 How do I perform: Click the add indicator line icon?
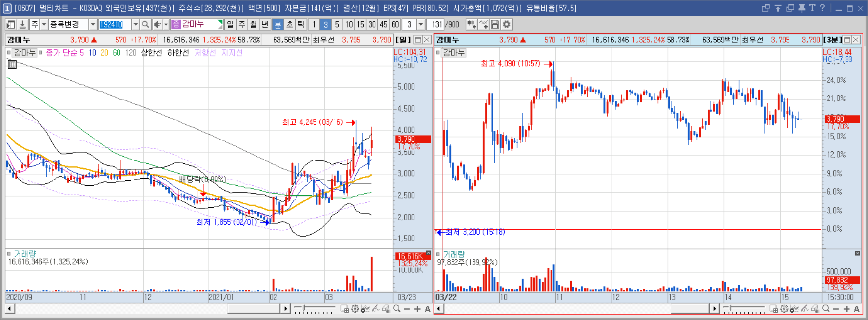(483, 24)
